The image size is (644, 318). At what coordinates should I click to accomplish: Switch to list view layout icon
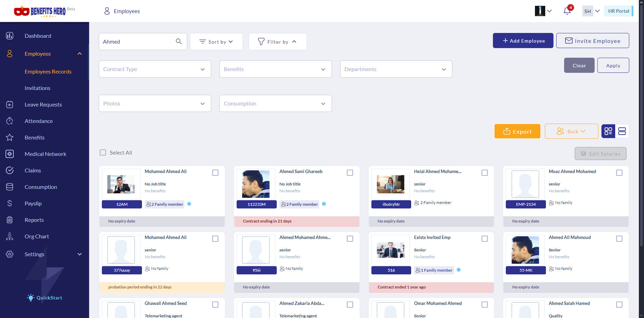(x=622, y=131)
